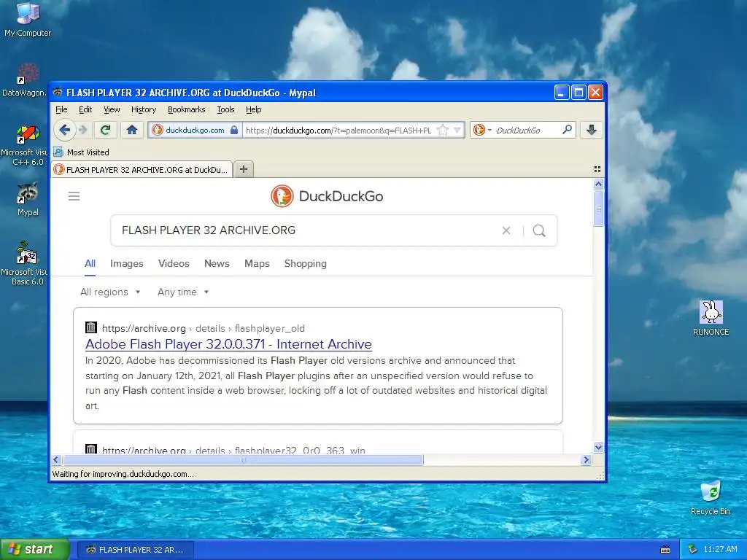Click the 11:27 AM taskbar clock
Image resolution: width=747 pixels, height=560 pixels.
[720, 550]
